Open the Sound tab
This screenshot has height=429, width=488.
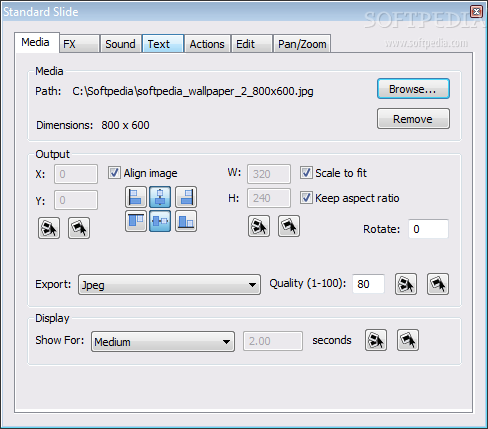(121, 44)
